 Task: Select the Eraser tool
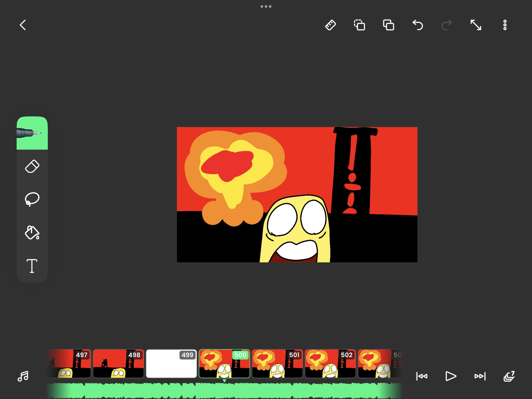(32, 166)
